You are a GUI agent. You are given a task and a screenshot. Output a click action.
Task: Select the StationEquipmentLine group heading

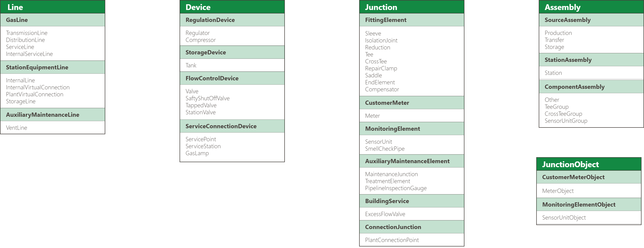[x=37, y=68]
